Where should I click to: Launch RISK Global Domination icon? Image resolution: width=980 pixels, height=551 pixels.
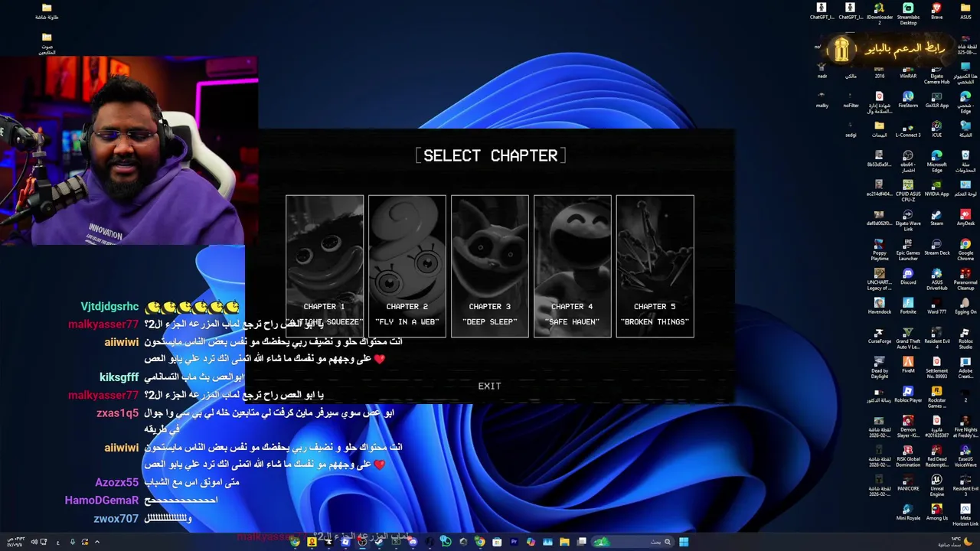click(x=908, y=455)
